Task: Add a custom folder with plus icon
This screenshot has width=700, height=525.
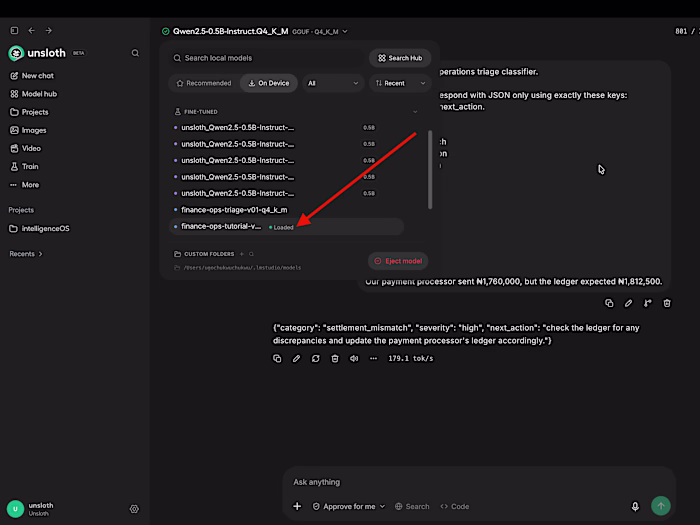Action: [242, 254]
